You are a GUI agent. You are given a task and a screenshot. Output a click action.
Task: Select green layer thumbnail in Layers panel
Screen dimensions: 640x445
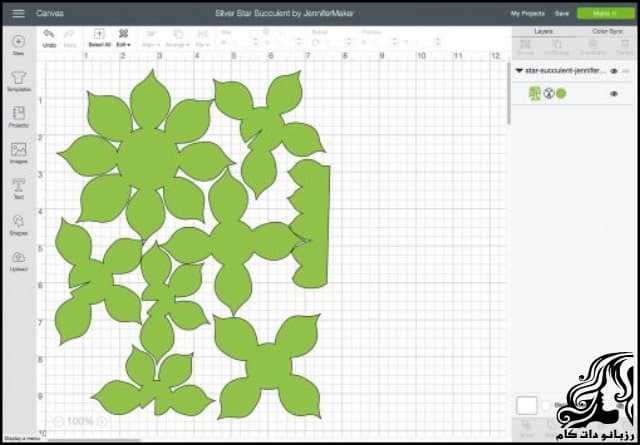tap(535, 94)
